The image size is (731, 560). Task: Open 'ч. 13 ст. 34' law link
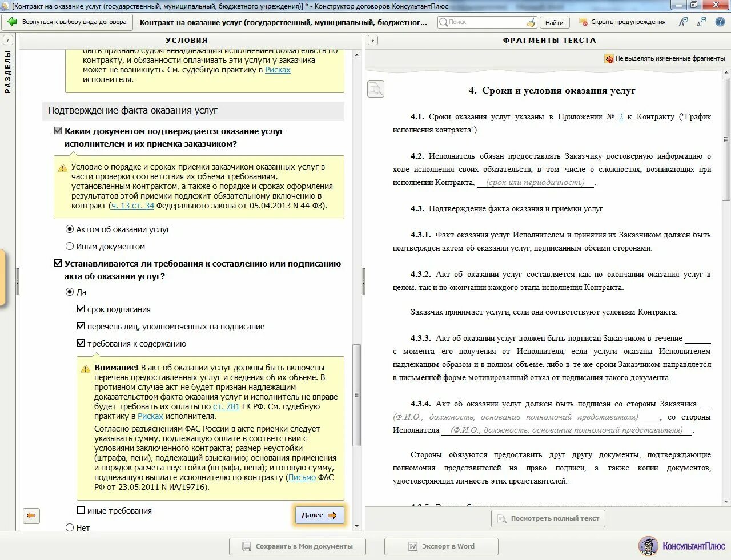click(132, 206)
